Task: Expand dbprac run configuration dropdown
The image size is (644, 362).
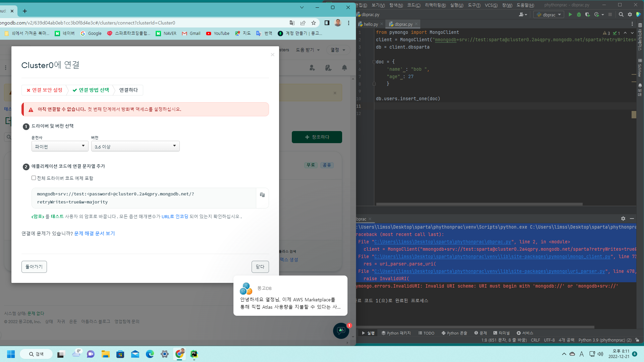Action: (549, 14)
